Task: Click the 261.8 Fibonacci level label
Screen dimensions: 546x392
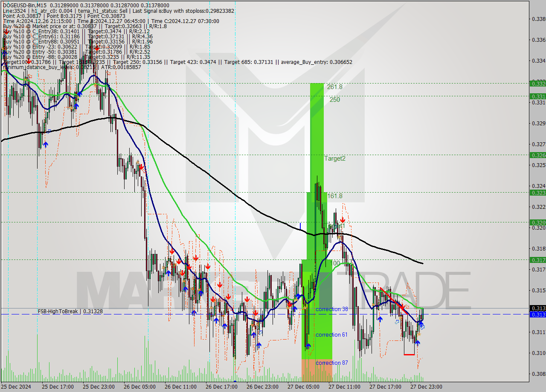Action: pos(335,86)
